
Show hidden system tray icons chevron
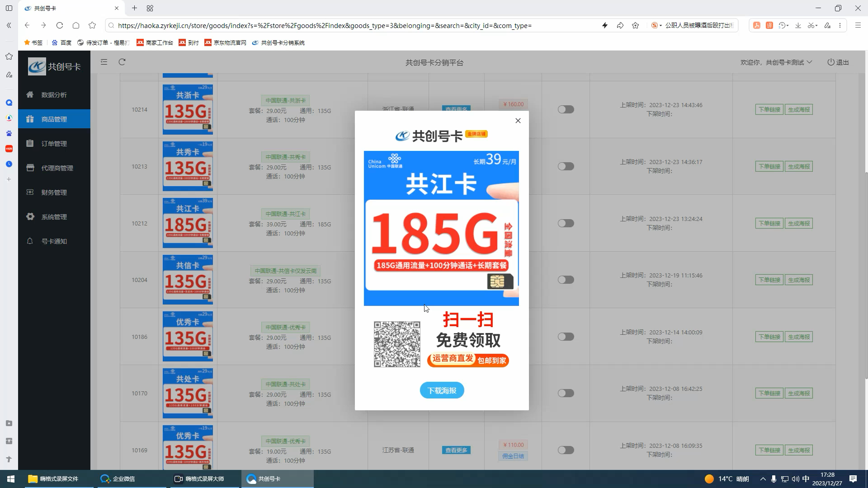(x=763, y=479)
